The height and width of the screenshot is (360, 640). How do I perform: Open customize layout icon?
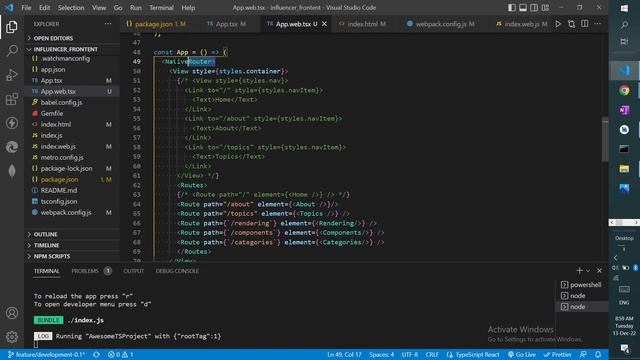pyautogui.click(x=545, y=8)
